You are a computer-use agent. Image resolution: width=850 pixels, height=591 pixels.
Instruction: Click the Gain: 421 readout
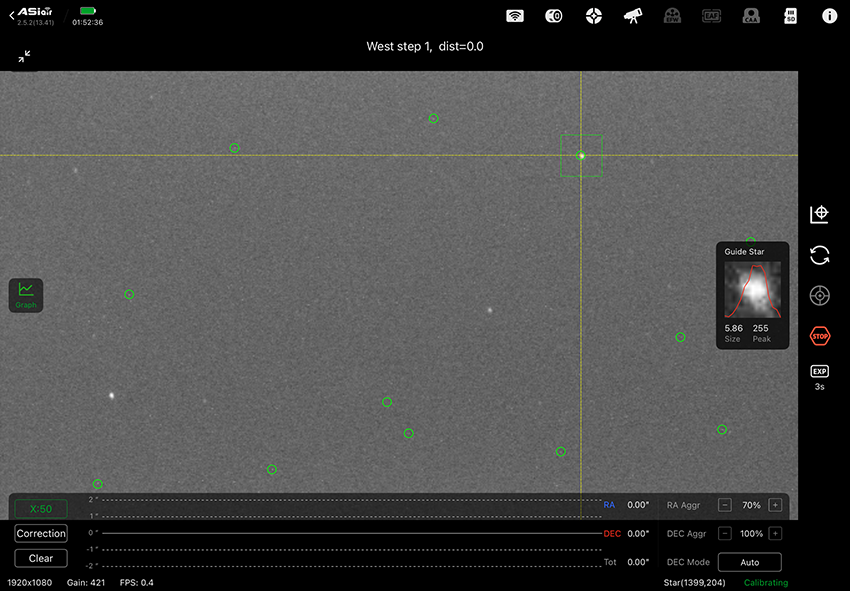(x=86, y=583)
